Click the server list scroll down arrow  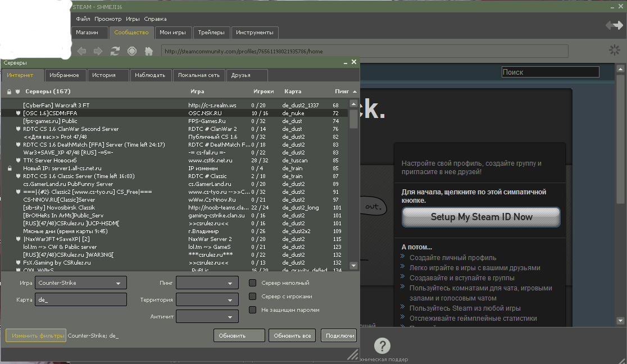(x=353, y=266)
